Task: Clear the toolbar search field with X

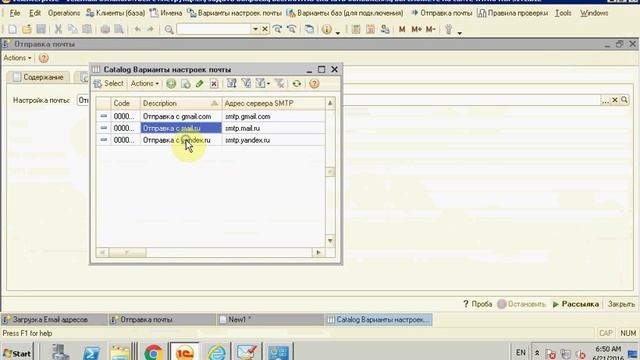Action: pos(264,29)
